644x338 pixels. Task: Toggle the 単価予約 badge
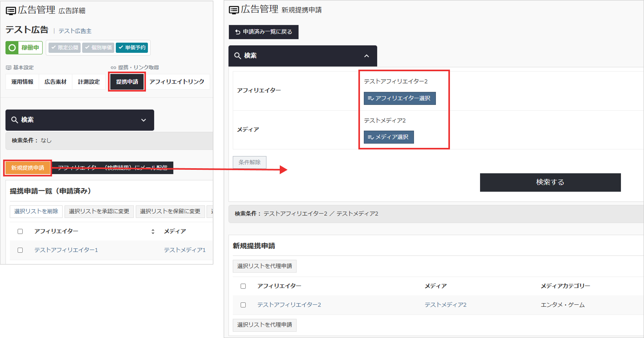point(132,47)
